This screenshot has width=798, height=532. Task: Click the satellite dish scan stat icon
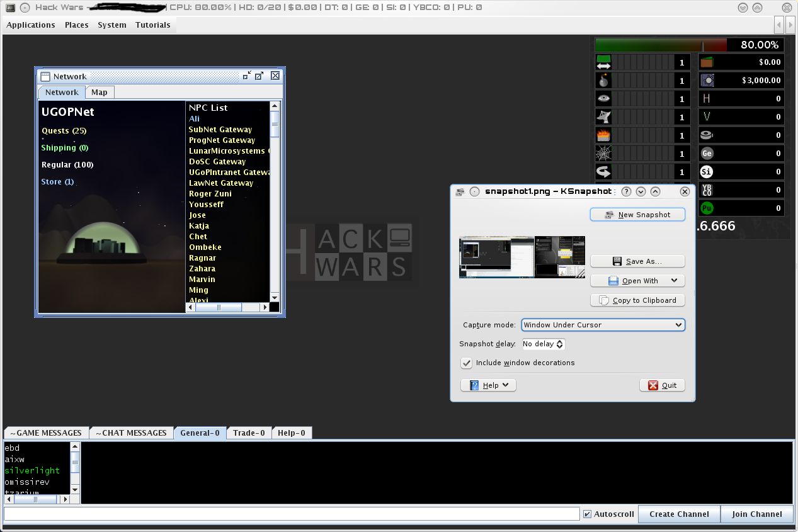coord(603,117)
